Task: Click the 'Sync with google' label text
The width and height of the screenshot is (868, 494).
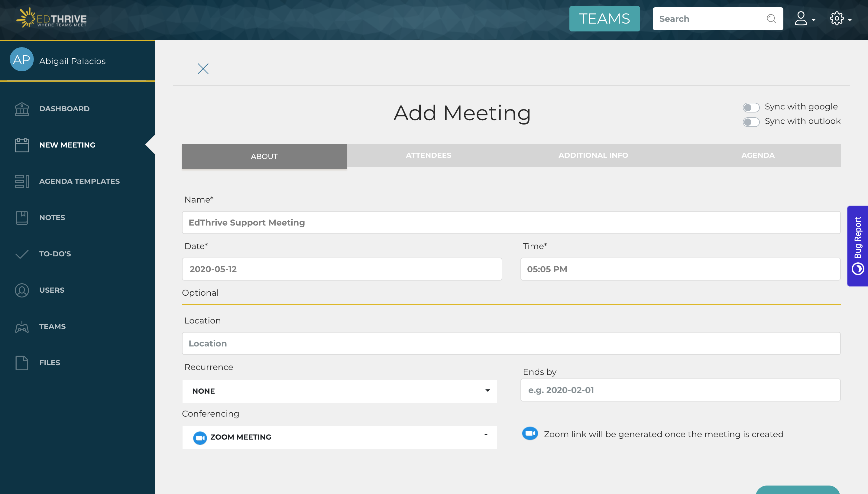Action: pyautogui.click(x=801, y=107)
